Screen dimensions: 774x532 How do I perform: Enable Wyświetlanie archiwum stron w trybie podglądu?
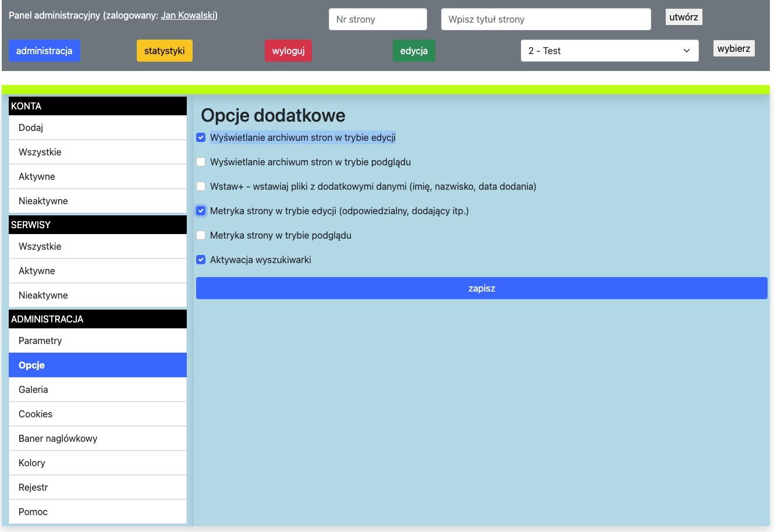click(201, 162)
